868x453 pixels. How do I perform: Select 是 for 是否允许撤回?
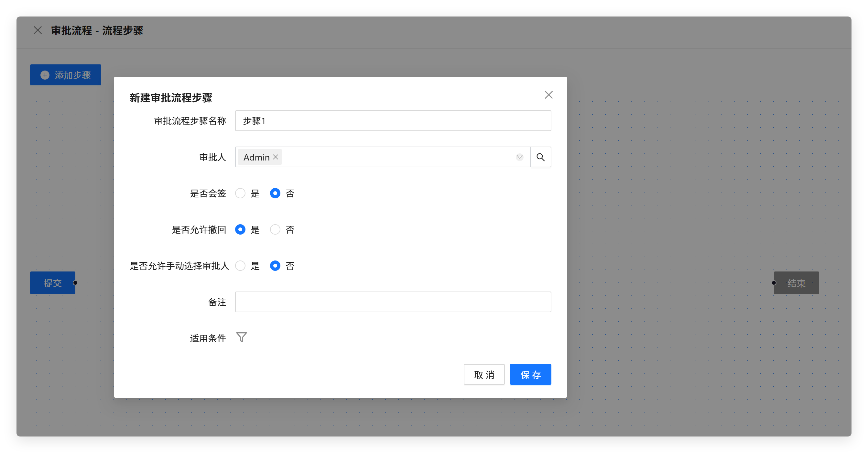[240, 230]
